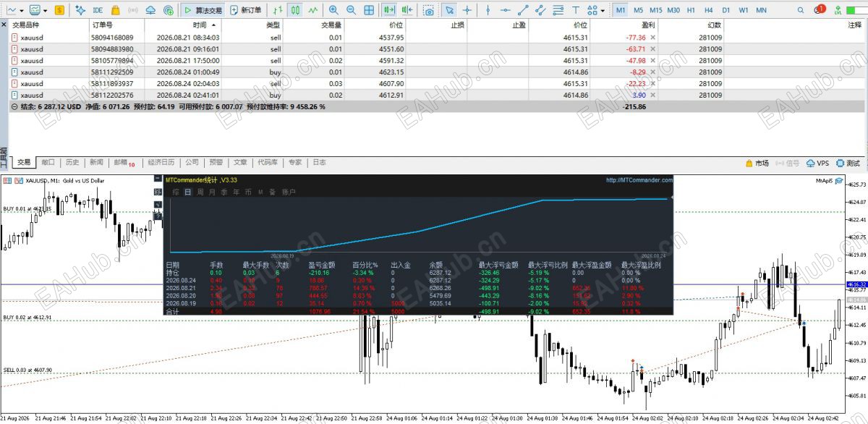The image size is (868, 424).
Task: Open the search magnifier icon
Action: (x=801, y=11)
